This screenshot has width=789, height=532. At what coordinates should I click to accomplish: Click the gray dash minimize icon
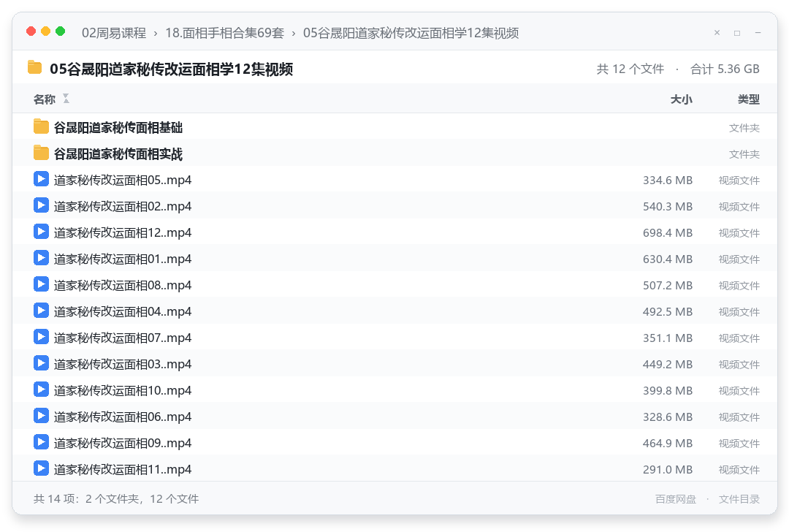tap(758, 33)
